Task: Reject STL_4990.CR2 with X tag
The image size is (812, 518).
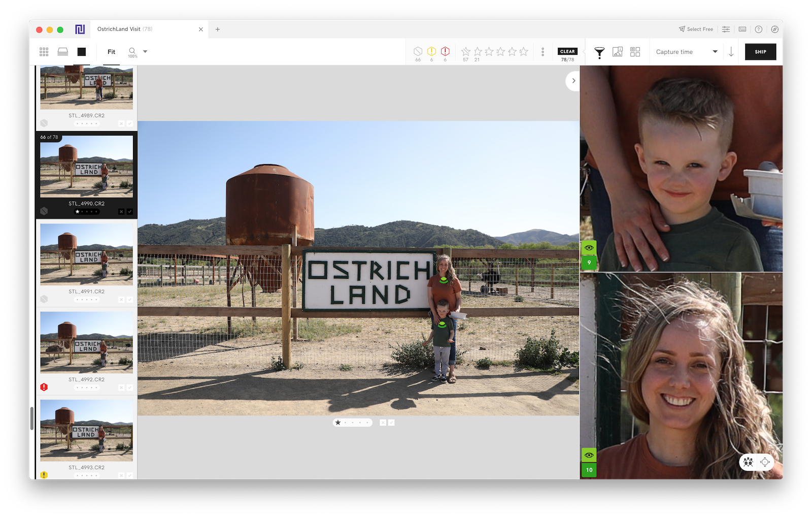Action: (121, 212)
